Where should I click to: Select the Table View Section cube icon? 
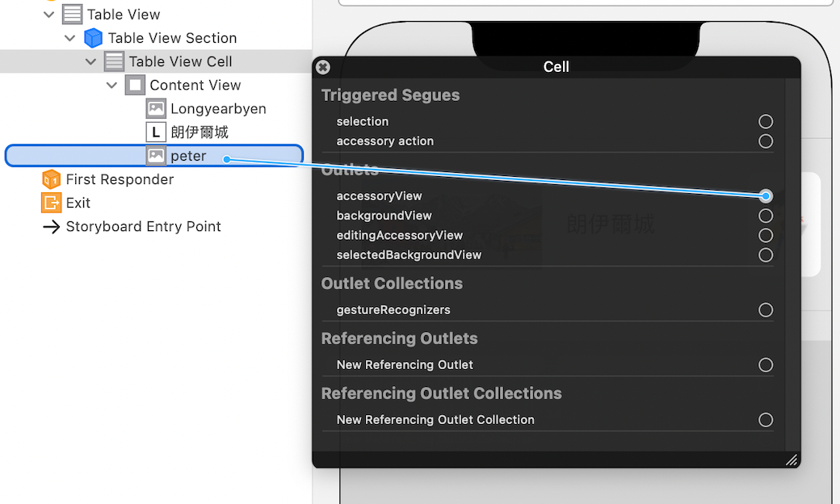pos(94,37)
